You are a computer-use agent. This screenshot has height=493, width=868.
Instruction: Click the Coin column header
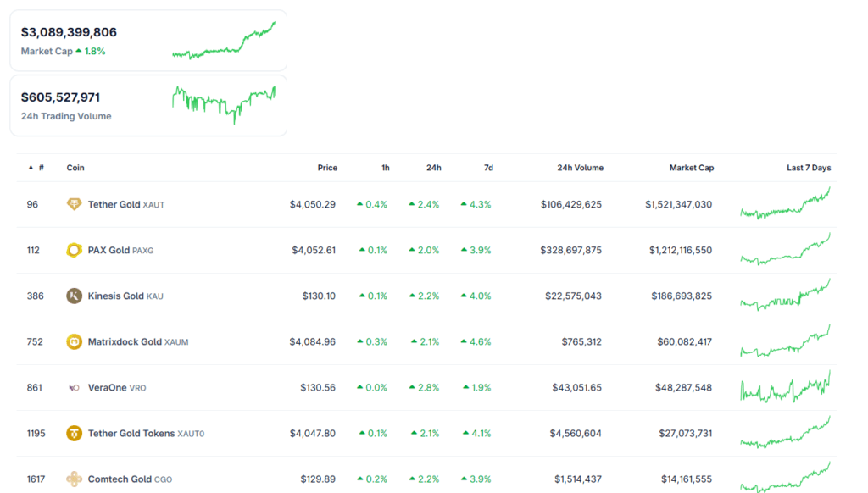[x=75, y=167]
